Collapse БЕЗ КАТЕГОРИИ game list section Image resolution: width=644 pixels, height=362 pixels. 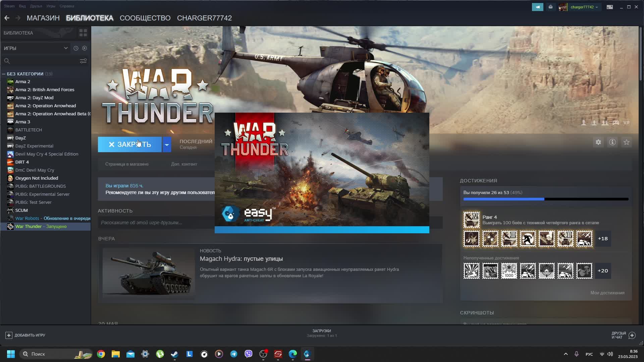(4, 74)
